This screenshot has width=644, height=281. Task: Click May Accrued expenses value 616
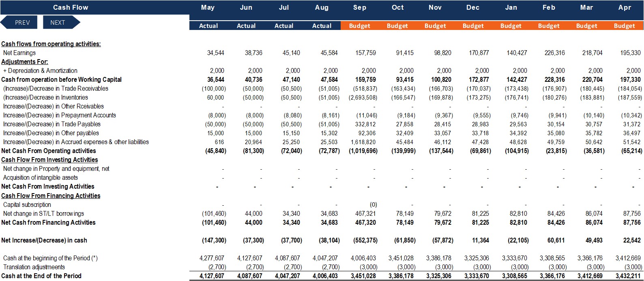[x=219, y=142]
